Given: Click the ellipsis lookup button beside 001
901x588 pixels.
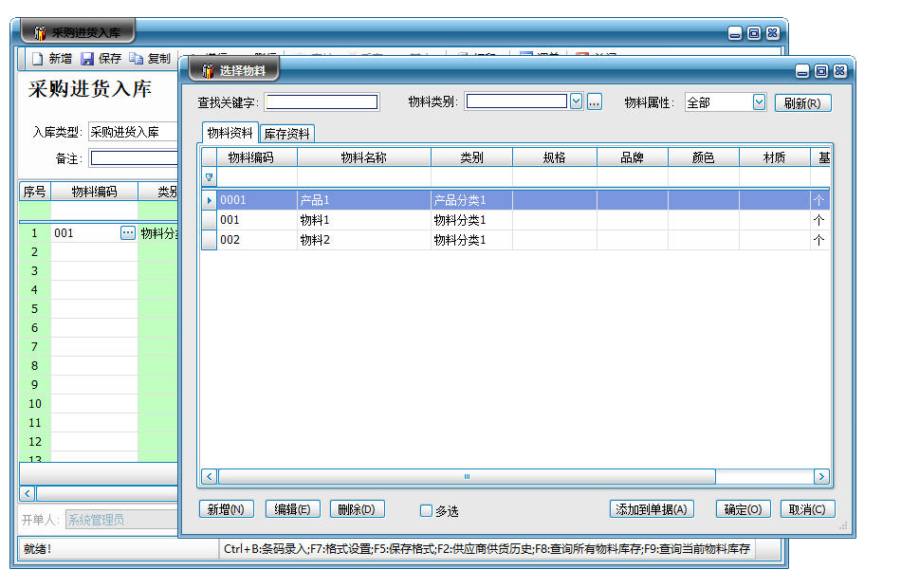Looking at the screenshot, I should pyautogui.click(x=128, y=232).
